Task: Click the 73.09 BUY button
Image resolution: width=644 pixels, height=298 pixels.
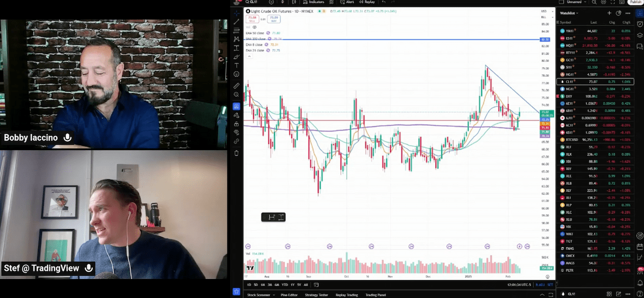Action: (x=273, y=20)
